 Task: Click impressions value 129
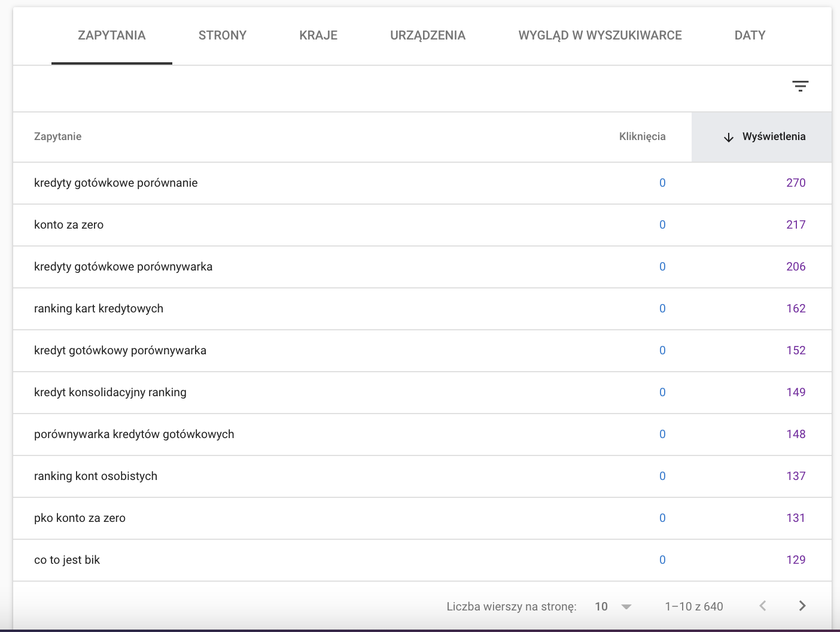click(x=796, y=560)
